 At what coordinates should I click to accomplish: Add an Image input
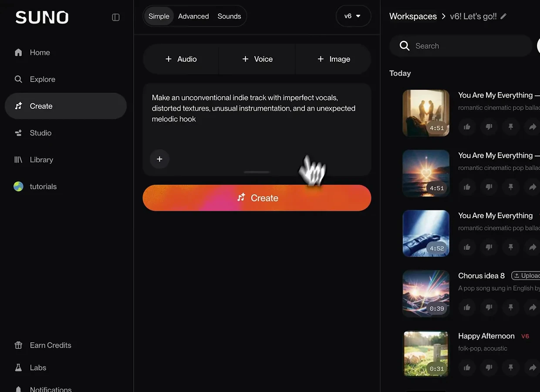click(334, 59)
